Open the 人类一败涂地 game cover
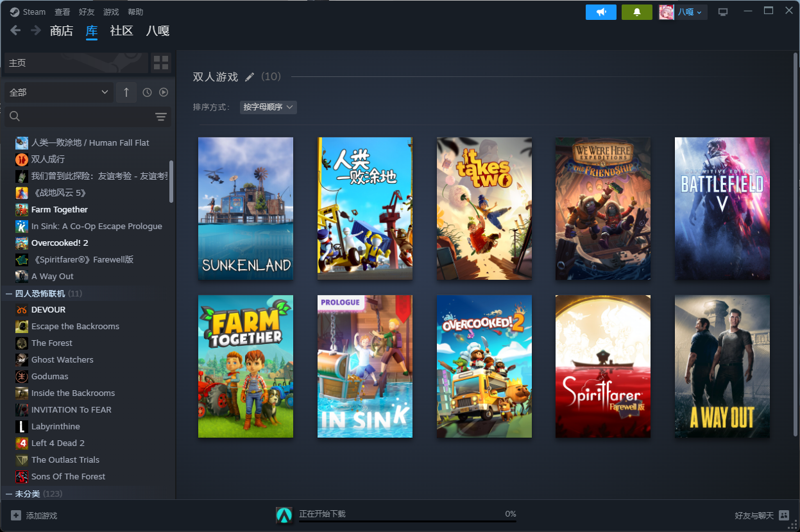The image size is (800, 532). [365, 209]
